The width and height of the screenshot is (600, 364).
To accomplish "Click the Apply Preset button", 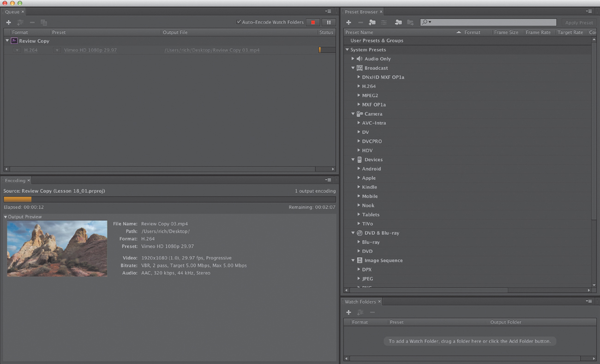I will [579, 22].
